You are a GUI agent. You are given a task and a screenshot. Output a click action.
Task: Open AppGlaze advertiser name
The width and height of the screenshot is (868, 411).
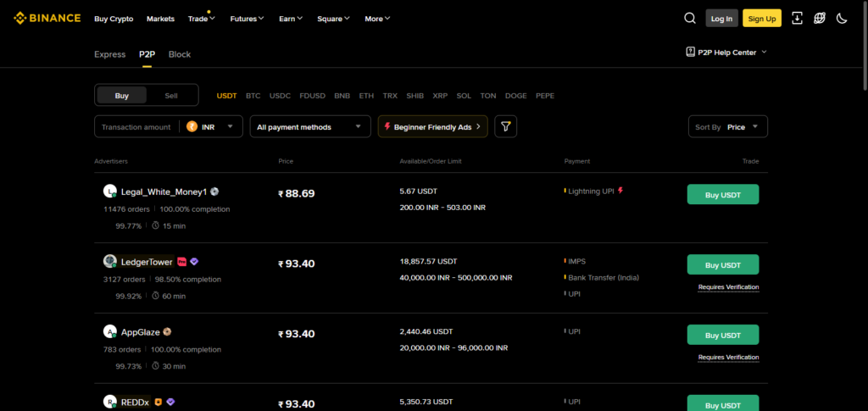coord(141,332)
